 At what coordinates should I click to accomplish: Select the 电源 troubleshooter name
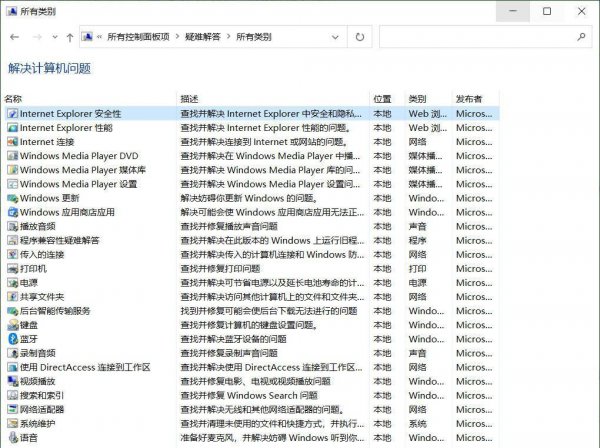(x=29, y=283)
